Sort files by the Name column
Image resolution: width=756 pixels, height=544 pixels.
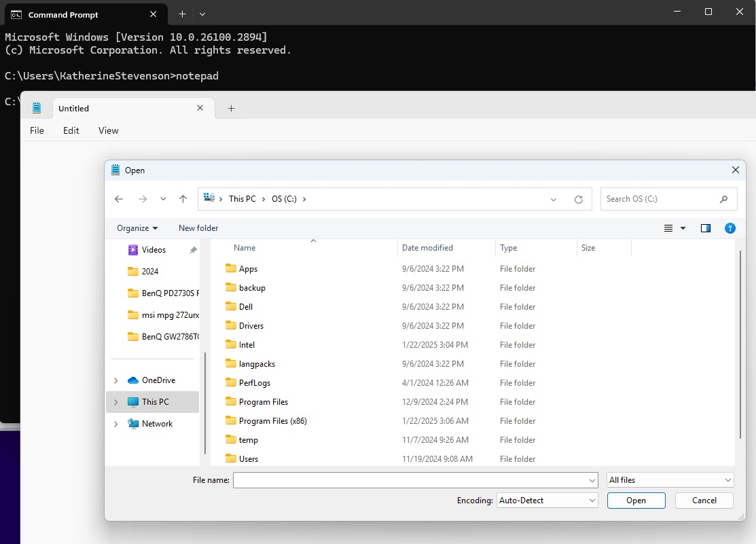pyautogui.click(x=245, y=248)
